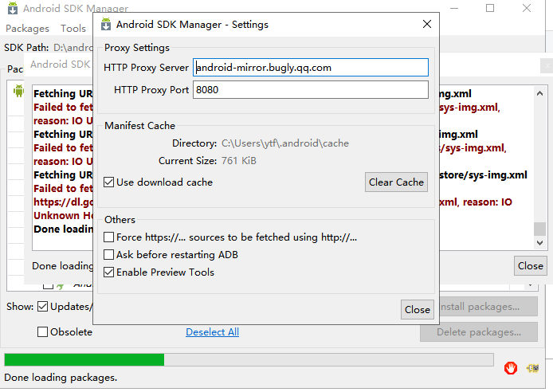This screenshot has width=553, height=392.
Task: Click the log window scrollbar thumb
Action: (x=539, y=229)
